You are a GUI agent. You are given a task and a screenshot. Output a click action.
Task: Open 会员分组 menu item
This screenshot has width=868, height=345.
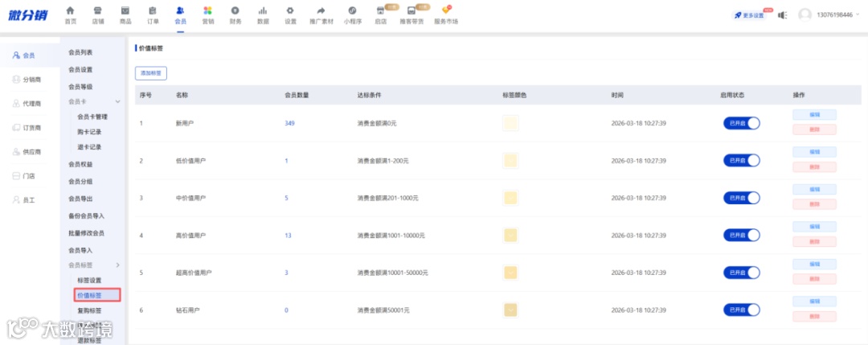click(81, 182)
